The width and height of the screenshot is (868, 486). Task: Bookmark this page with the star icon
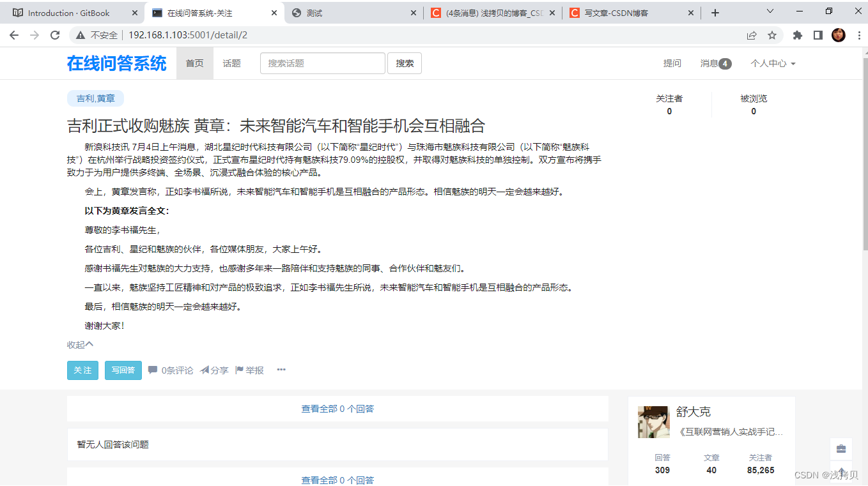click(772, 35)
